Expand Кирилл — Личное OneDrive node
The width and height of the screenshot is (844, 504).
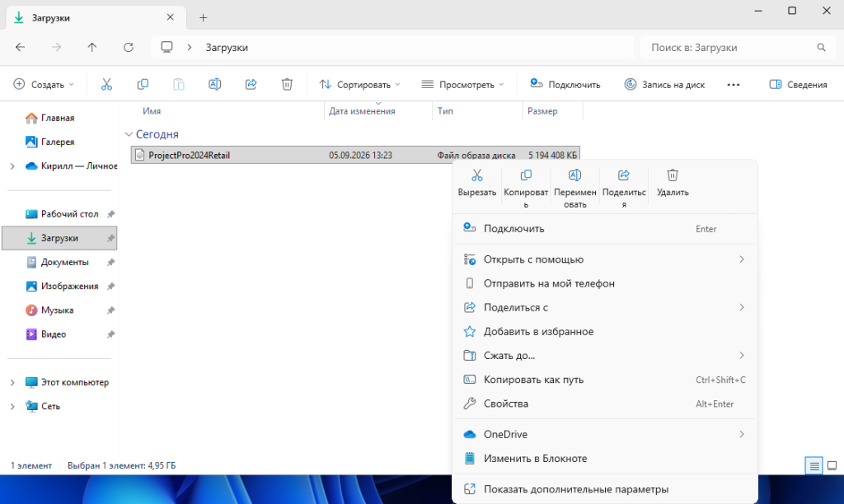12,166
